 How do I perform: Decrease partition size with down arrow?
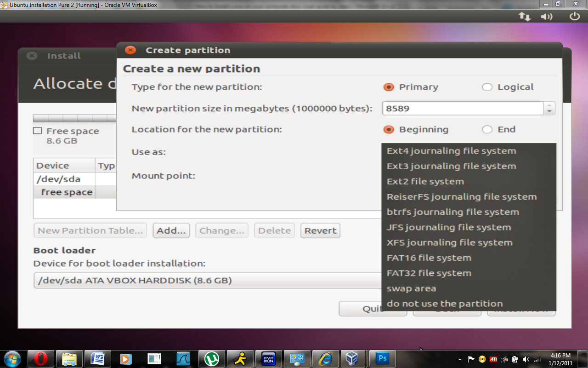[x=549, y=111]
